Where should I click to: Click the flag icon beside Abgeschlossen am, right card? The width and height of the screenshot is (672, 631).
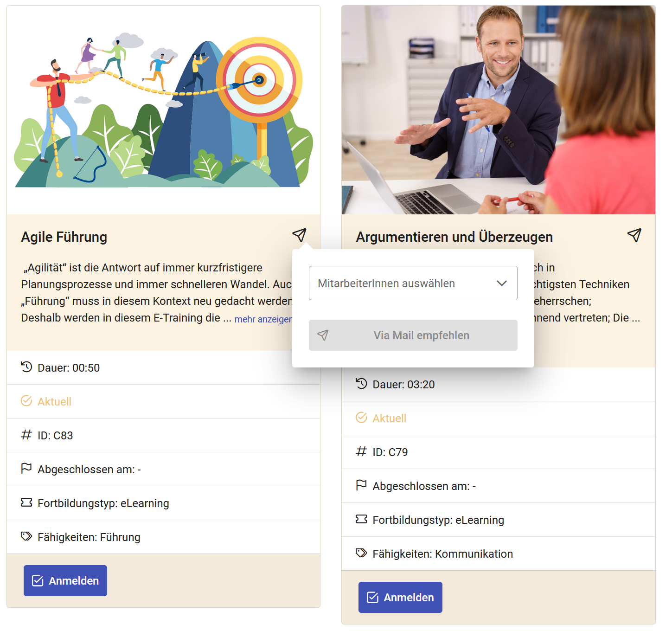click(x=361, y=485)
